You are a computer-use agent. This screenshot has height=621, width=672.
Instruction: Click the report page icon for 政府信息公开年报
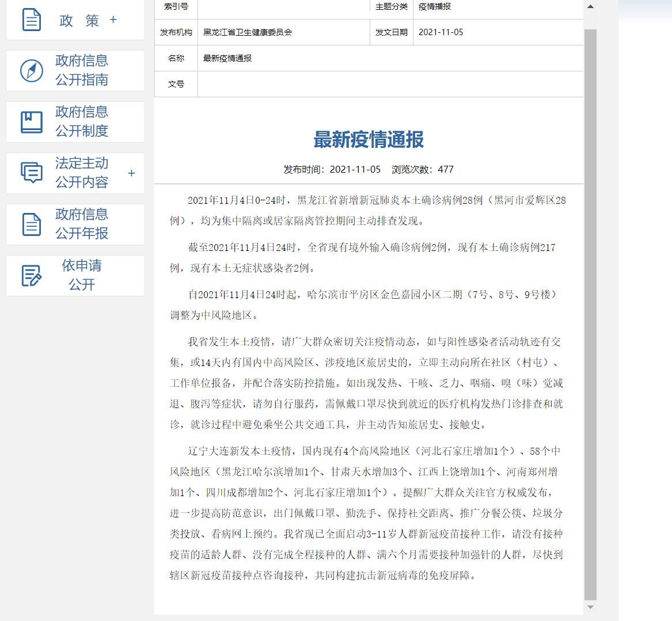tap(32, 224)
